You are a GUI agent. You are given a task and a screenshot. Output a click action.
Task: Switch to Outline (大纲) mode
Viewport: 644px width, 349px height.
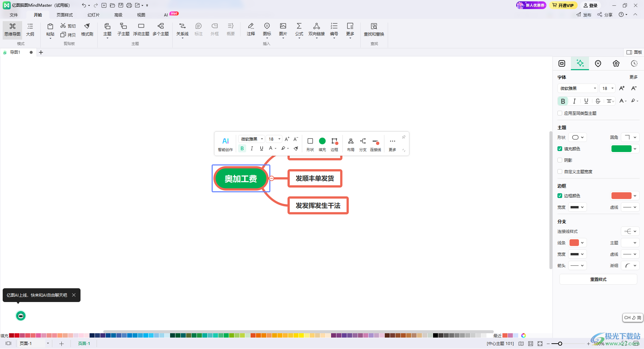pyautogui.click(x=30, y=30)
